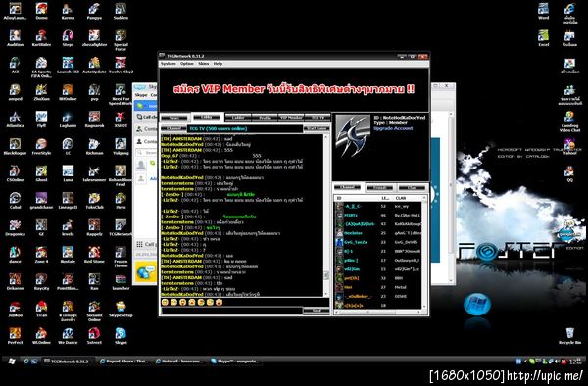Open the Option menu in TCGNetwork

click(x=187, y=64)
